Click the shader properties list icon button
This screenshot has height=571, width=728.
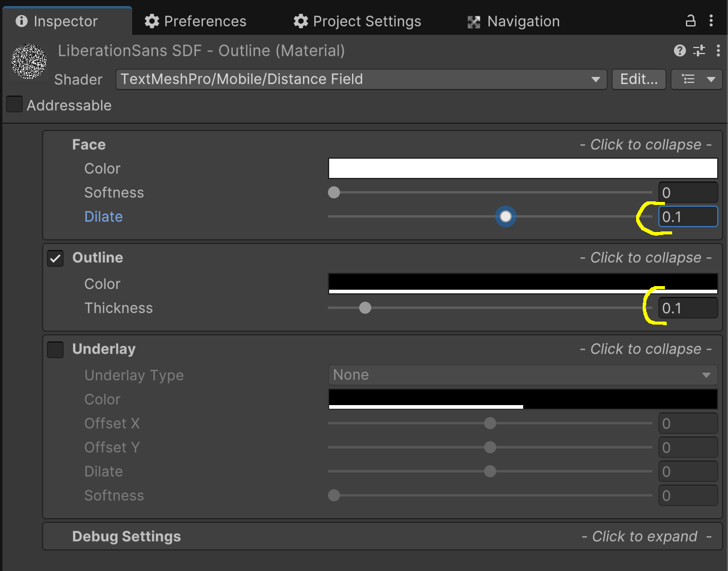pos(697,79)
